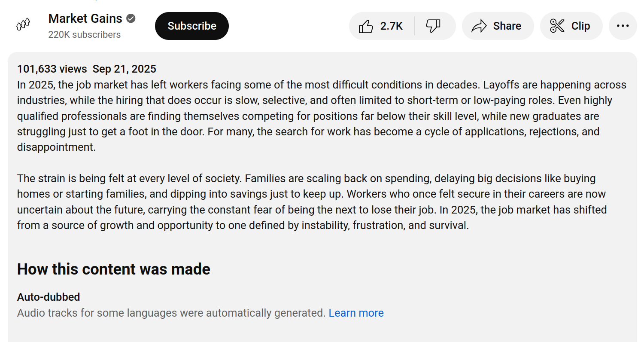Click the verified checkmark badge
The width and height of the screenshot is (644, 342).
click(x=131, y=18)
